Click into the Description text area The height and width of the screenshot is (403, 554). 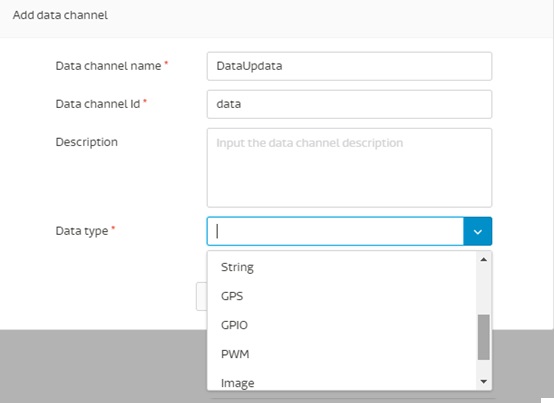tap(349, 168)
